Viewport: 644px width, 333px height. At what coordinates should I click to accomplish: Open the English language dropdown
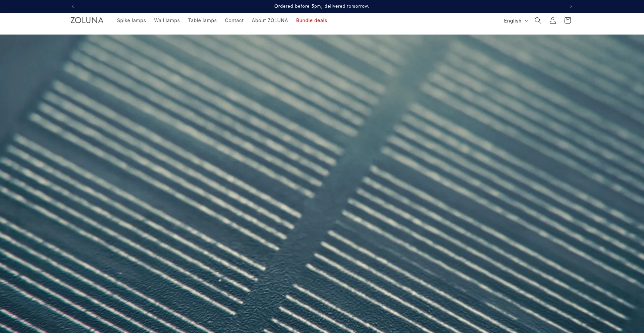513,21
